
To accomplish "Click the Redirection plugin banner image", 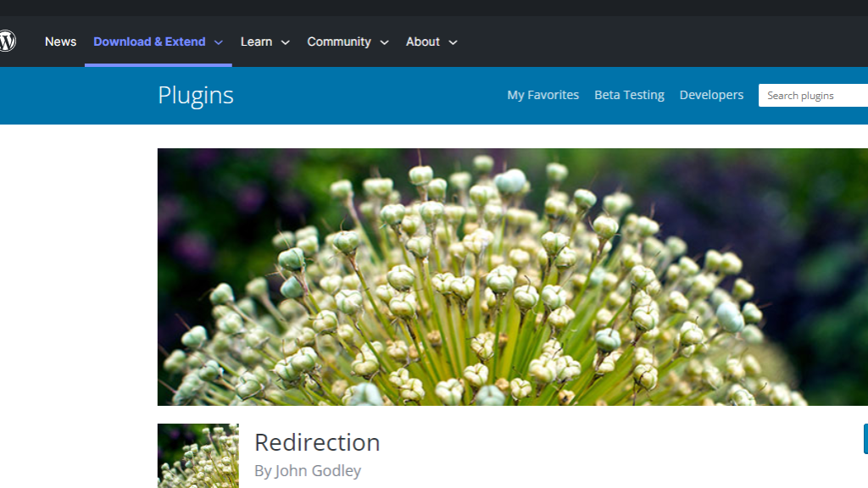I will 513,277.
